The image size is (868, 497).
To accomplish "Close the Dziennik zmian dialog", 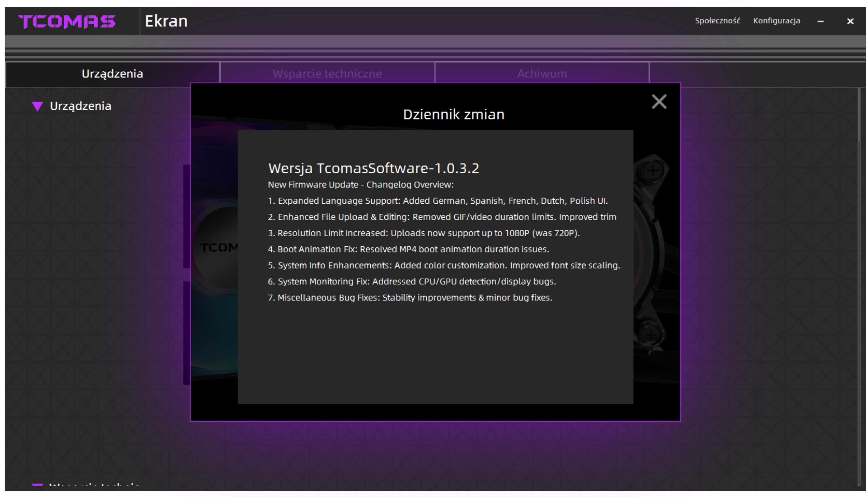I will pyautogui.click(x=659, y=102).
